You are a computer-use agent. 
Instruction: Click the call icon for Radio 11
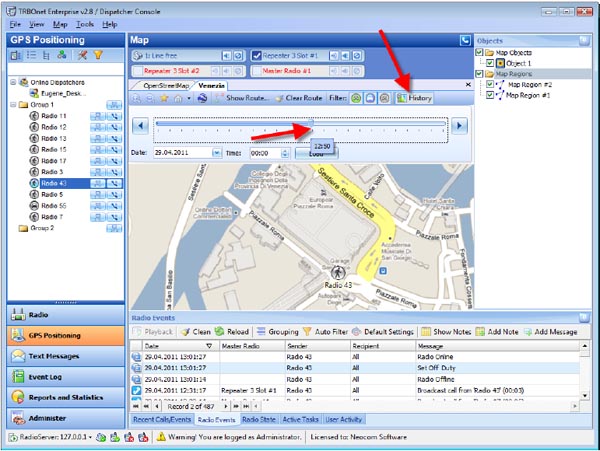[114, 116]
